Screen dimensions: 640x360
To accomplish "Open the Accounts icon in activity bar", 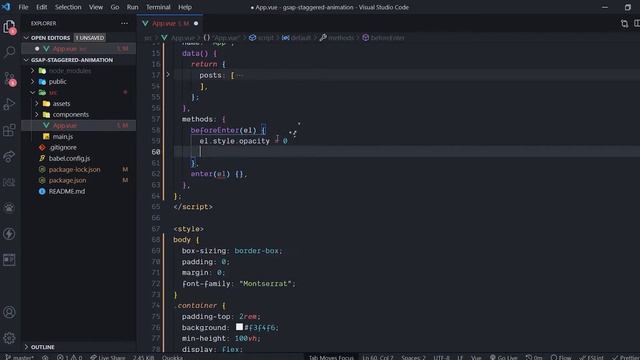I will point(9,312).
